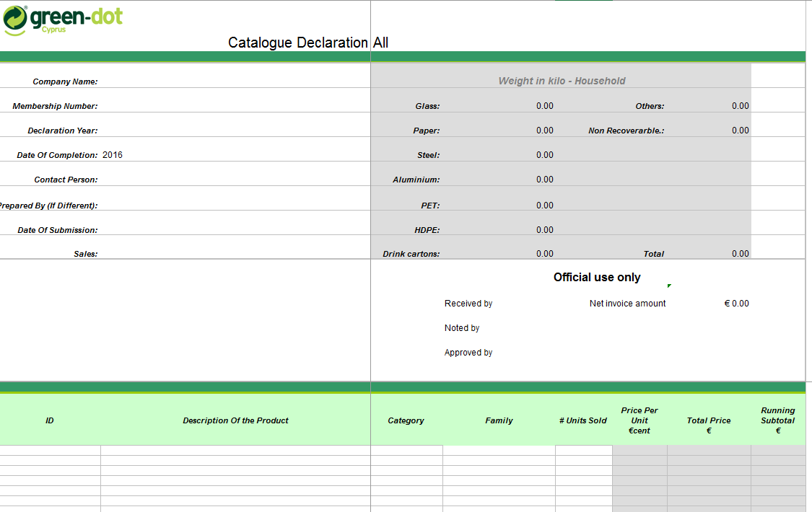Click Description Of the Product header
The height and width of the screenshot is (512, 812).
click(x=235, y=420)
